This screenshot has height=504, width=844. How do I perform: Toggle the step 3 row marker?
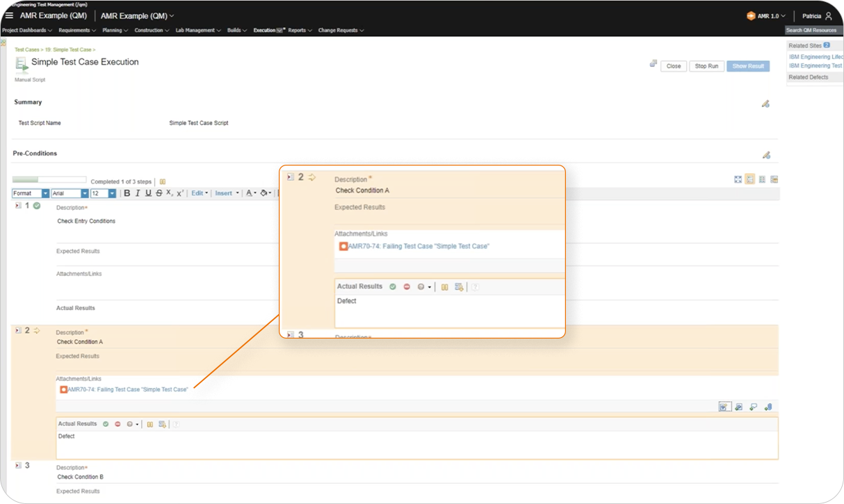[18, 465]
